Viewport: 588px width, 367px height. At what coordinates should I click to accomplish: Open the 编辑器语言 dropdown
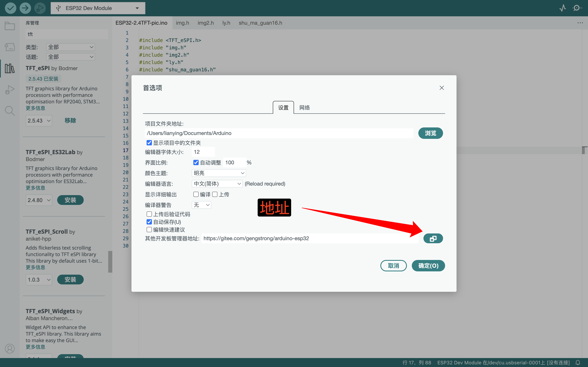pyautogui.click(x=217, y=184)
